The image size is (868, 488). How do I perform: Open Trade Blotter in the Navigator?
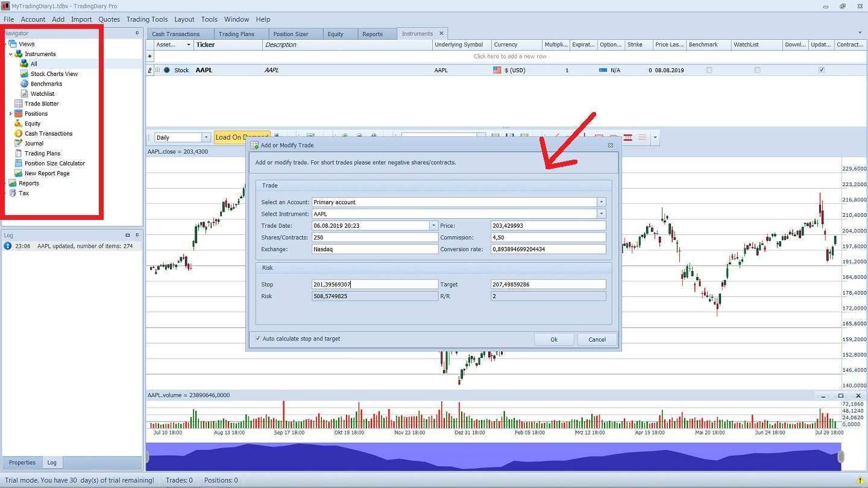(41, 104)
